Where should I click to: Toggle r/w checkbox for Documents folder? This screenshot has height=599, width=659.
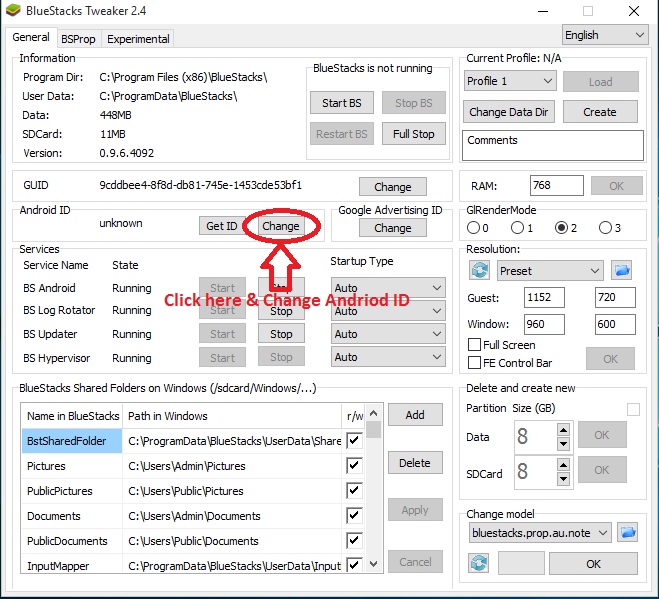click(354, 515)
